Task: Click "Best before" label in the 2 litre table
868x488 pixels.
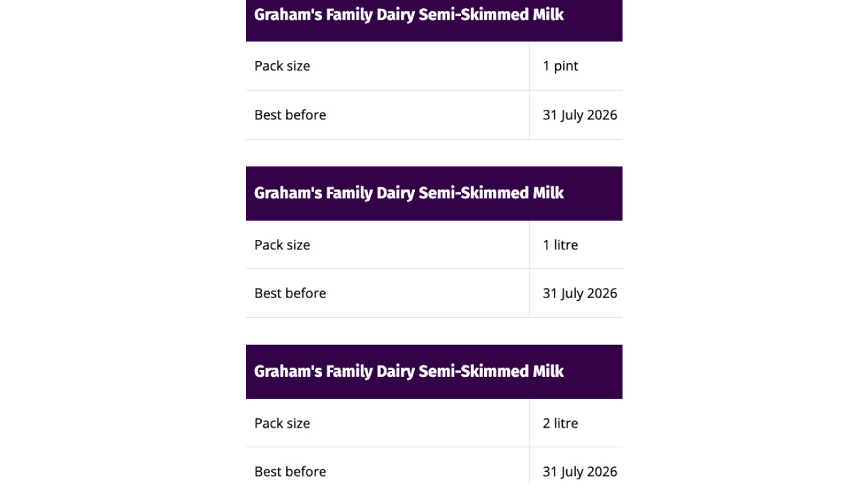Action: point(290,471)
